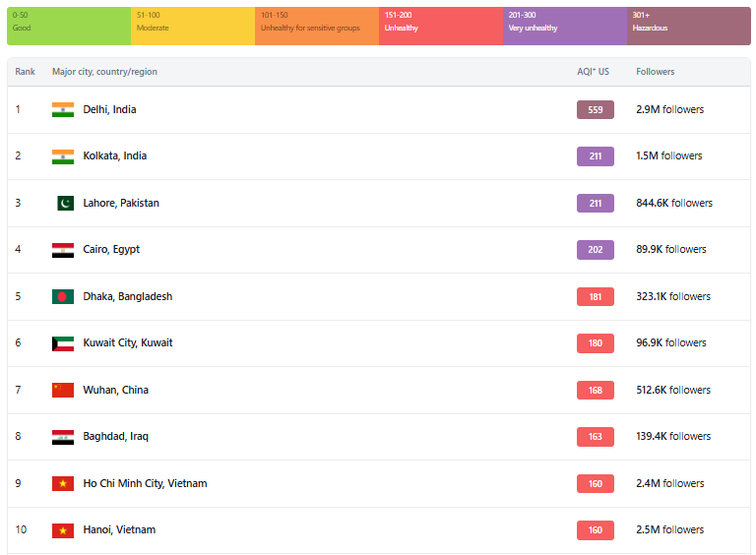Viewport: 756px width, 555px height.
Task: Click the Rank column header
Action: point(25,72)
